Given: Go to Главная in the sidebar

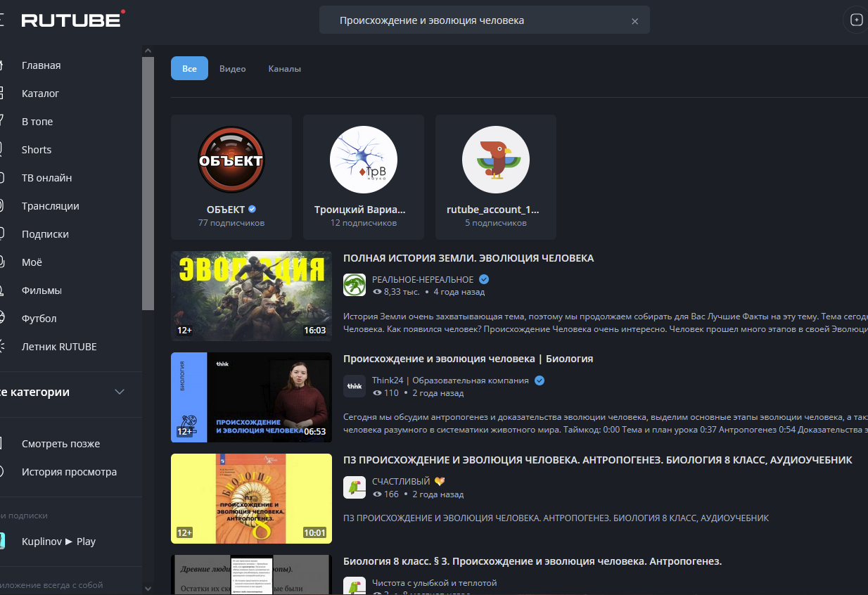Looking at the screenshot, I should pos(42,65).
